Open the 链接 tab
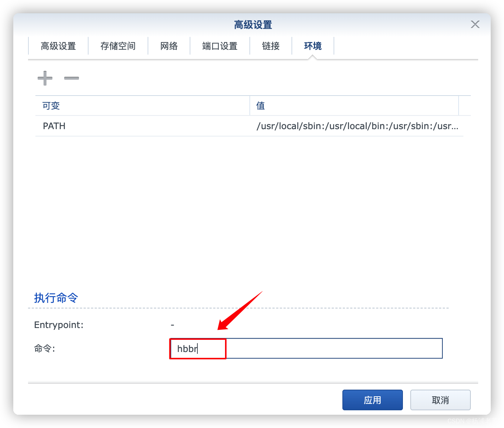 pos(270,46)
